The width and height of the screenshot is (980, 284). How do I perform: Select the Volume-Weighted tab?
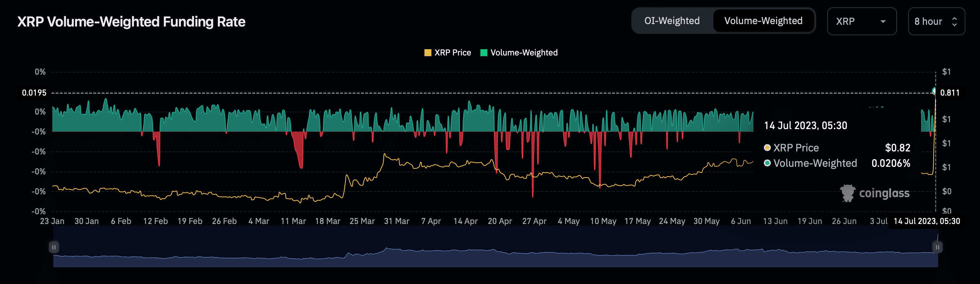(x=763, y=21)
